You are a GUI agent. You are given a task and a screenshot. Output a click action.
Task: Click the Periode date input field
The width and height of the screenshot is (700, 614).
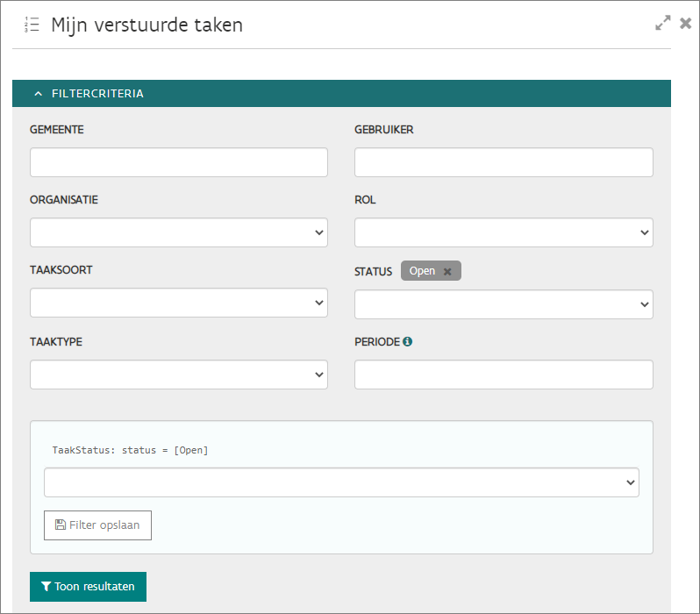[504, 375]
